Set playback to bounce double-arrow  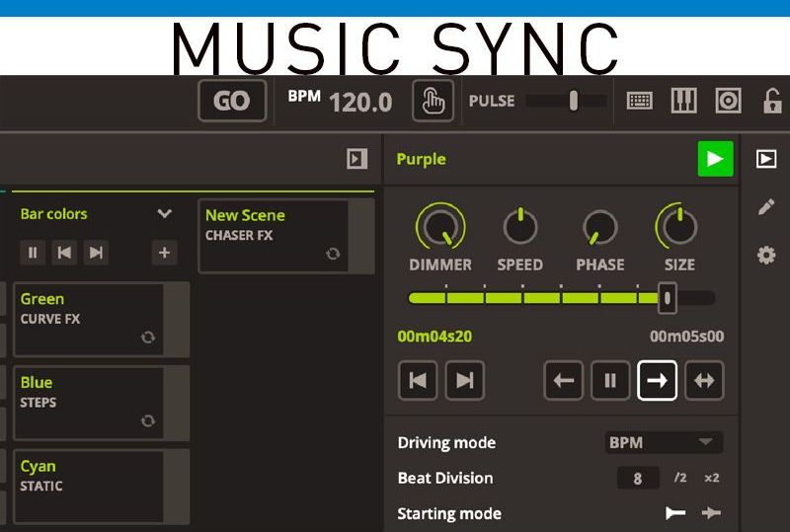point(704,380)
